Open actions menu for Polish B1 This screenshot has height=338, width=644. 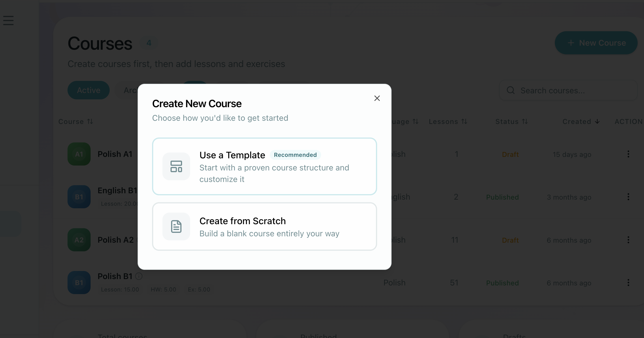coord(628,283)
